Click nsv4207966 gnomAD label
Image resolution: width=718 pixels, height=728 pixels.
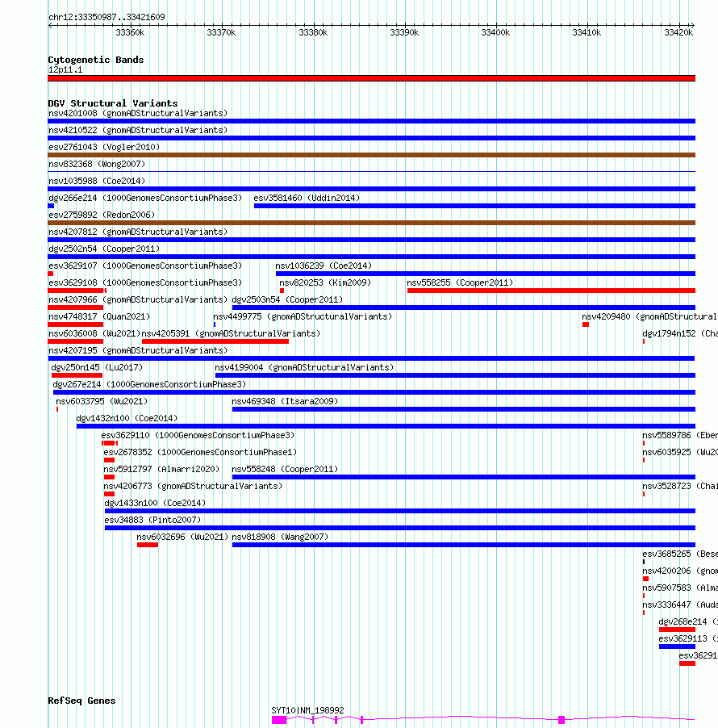138,299
